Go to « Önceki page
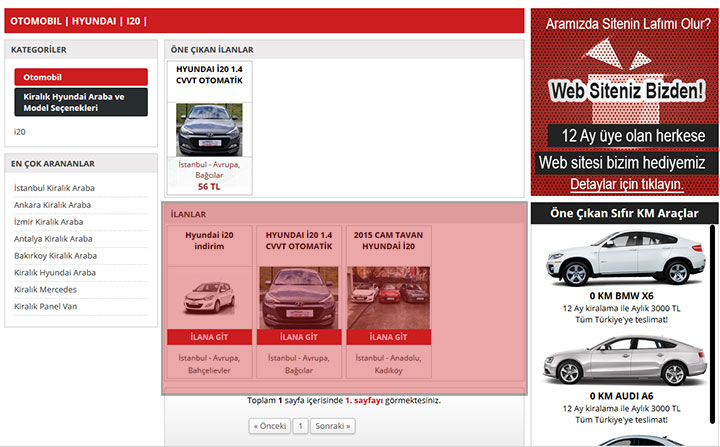The height and width of the screenshot is (447, 720). [x=270, y=426]
